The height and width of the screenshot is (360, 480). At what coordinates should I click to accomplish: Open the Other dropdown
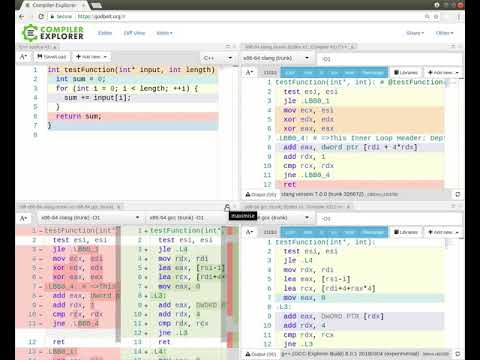pyautogui.click(x=444, y=33)
